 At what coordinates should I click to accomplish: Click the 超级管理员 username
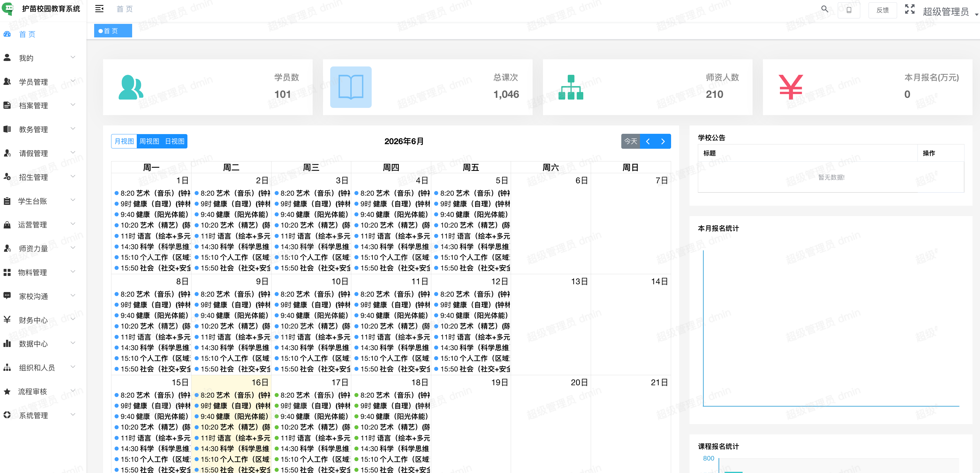(x=946, y=12)
